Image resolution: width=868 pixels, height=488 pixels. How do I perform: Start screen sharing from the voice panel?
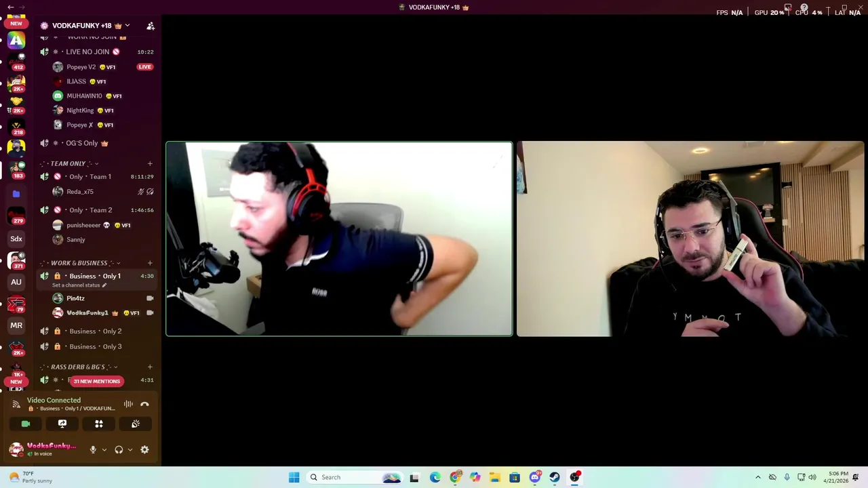(62, 424)
